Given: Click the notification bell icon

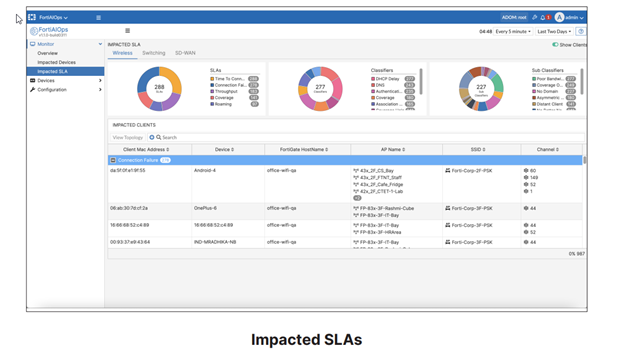Looking at the screenshot, I should click(542, 18).
